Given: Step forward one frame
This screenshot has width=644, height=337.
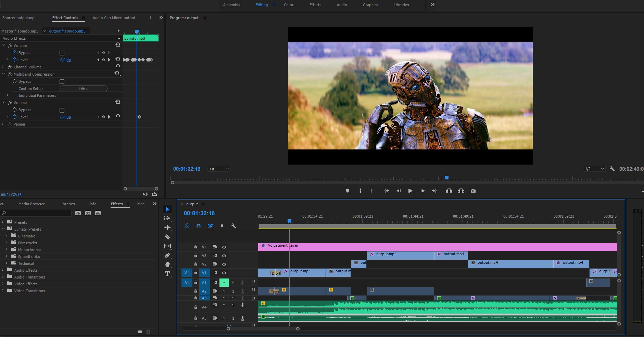Looking at the screenshot, I should [x=422, y=191].
